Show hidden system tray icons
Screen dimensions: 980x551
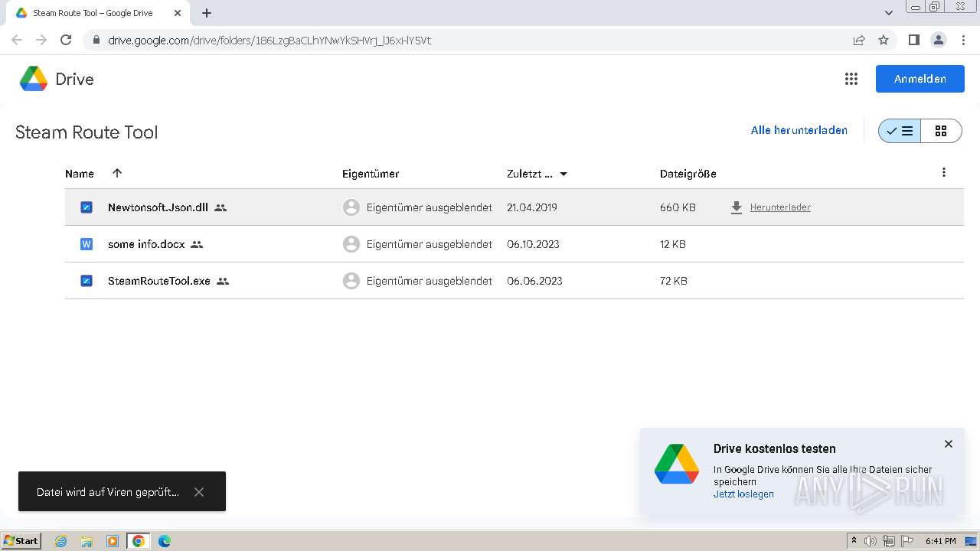854,541
